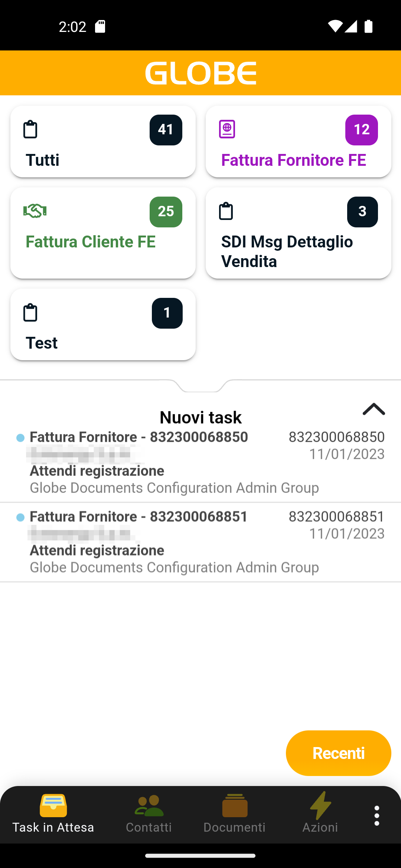Select the Task in Attesa inbox icon
This screenshot has width=401, height=868.
click(x=53, y=806)
